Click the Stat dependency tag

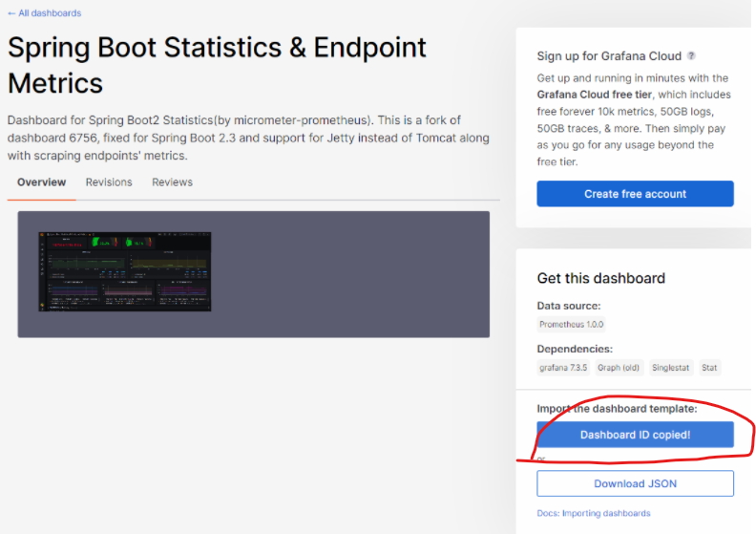pyautogui.click(x=709, y=368)
